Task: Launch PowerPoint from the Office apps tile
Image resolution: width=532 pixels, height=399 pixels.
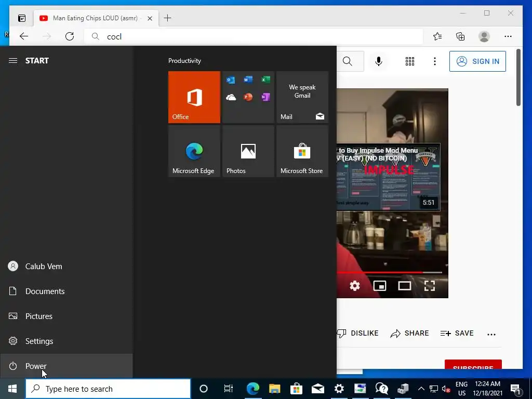Action: point(248,97)
